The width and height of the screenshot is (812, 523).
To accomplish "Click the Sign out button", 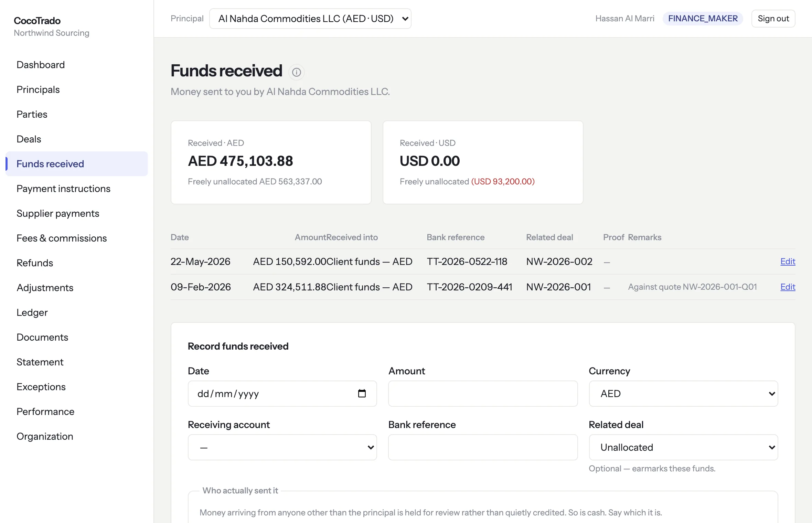I will [773, 19].
